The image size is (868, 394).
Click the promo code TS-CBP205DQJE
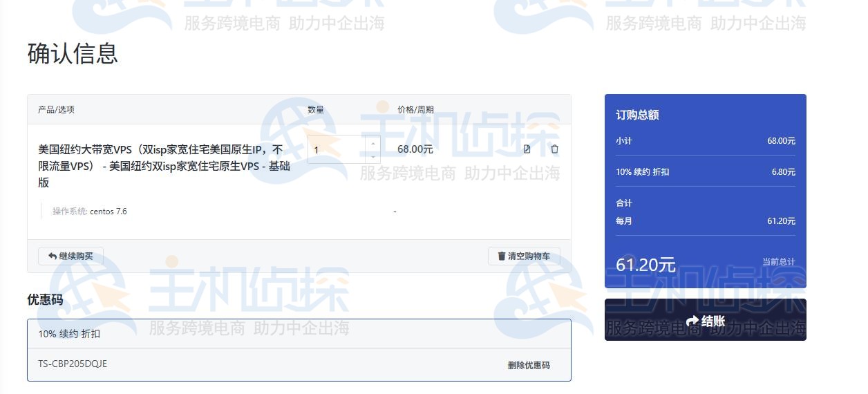point(73,364)
